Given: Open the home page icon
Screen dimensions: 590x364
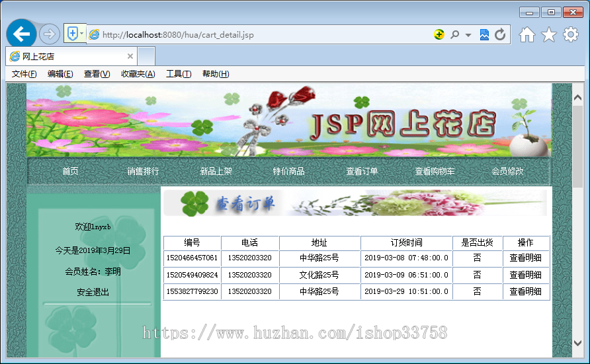Looking at the screenshot, I should click(x=527, y=34).
